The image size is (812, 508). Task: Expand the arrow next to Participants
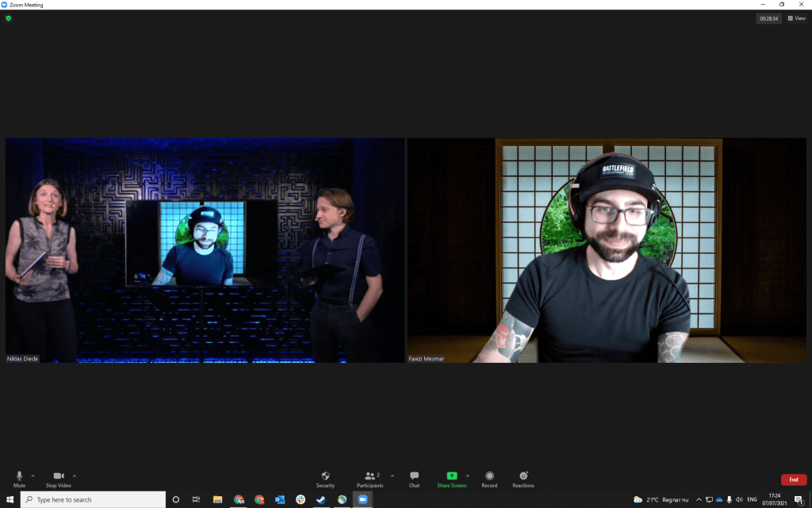click(x=393, y=475)
